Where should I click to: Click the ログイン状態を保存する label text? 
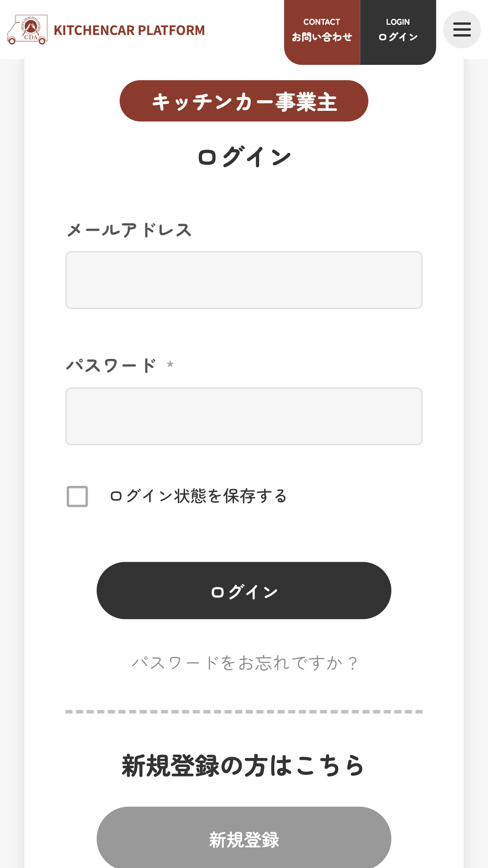[198, 496]
